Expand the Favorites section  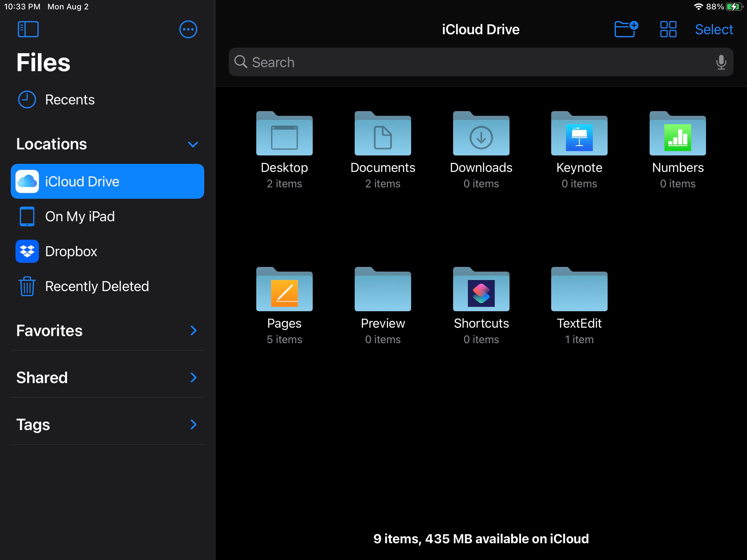tap(193, 331)
